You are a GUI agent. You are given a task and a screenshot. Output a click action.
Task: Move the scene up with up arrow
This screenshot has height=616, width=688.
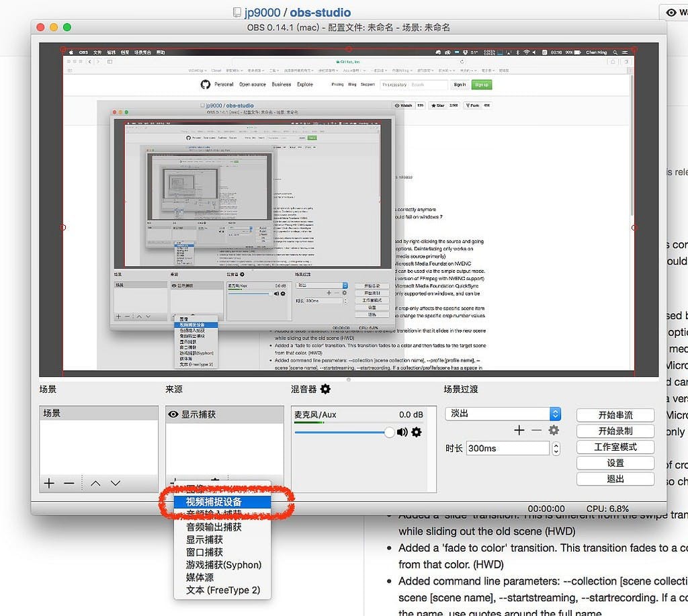(95, 483)
